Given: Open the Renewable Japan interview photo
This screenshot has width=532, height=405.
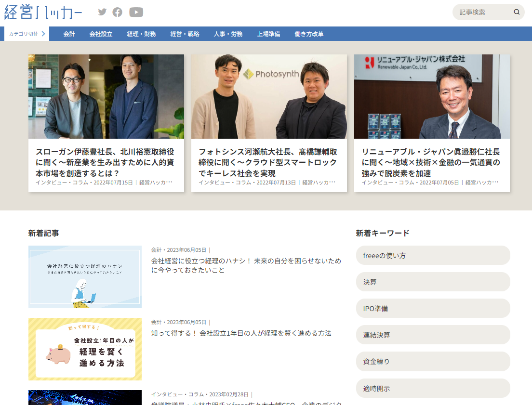Looking at the screenshot, I should [432, 96].
